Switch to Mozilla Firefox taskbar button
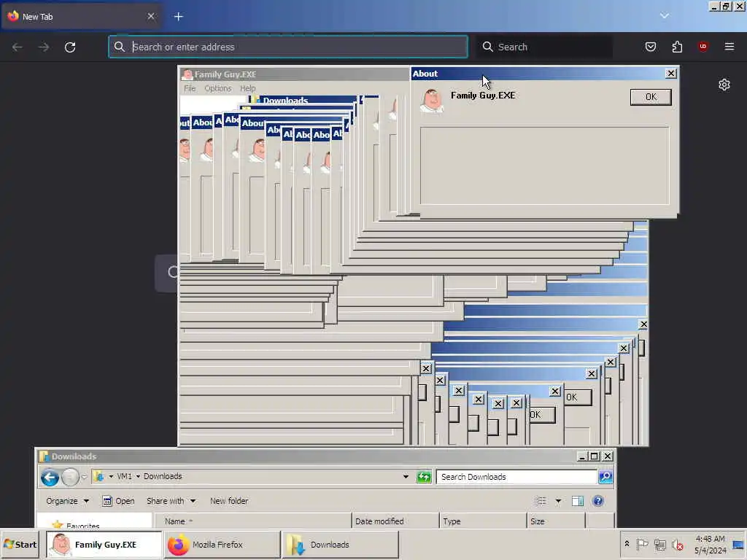747x560 pixels. point(222,545)
